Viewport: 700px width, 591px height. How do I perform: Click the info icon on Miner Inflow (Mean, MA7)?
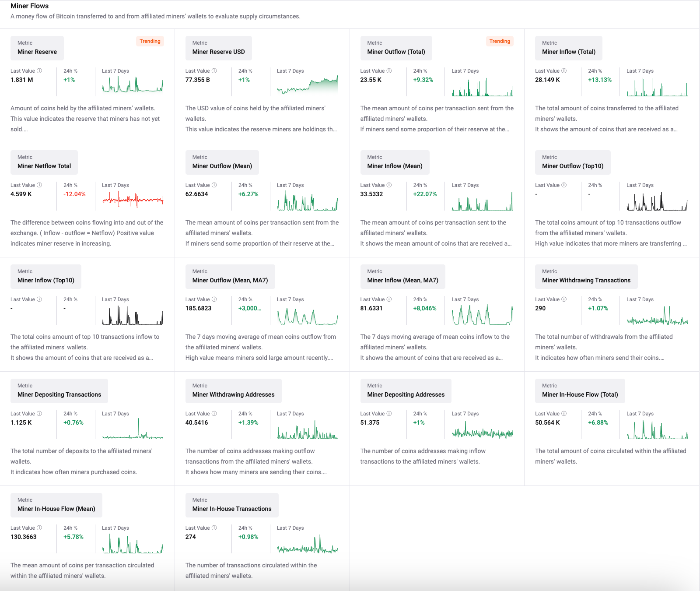[x=389, y=299]
